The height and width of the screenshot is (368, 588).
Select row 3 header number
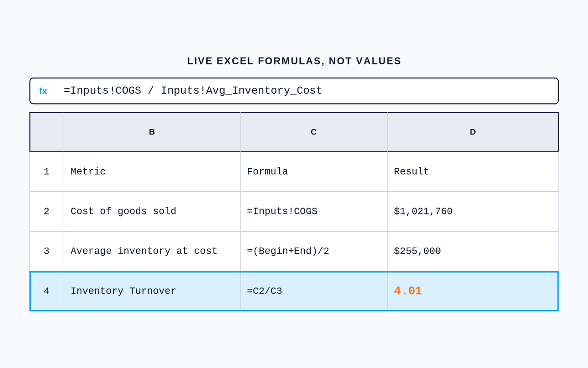coord(47,251)
